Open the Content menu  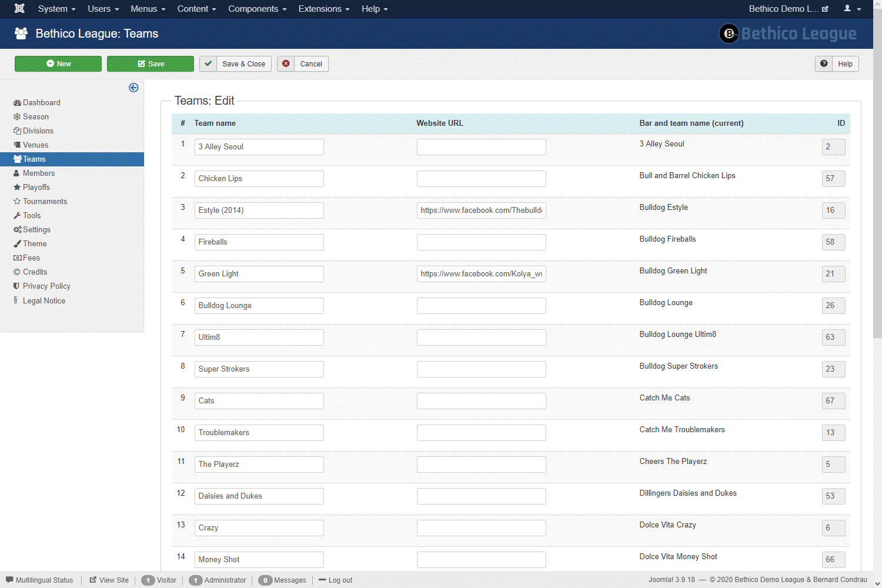196,9
